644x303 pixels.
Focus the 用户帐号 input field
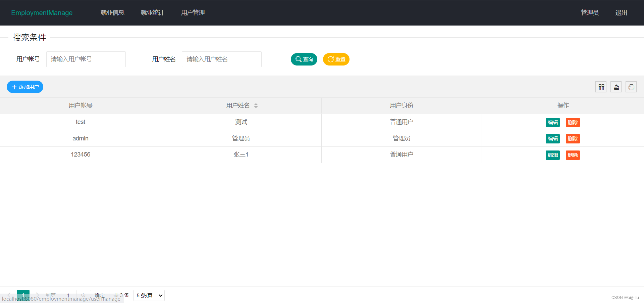click(x=86, y=59)
